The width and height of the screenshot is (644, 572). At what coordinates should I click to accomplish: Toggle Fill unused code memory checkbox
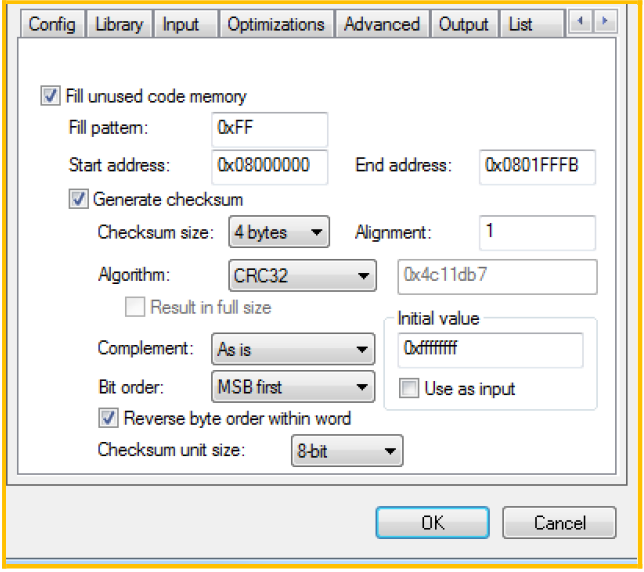pyautogui.click(x=50, y=97)
